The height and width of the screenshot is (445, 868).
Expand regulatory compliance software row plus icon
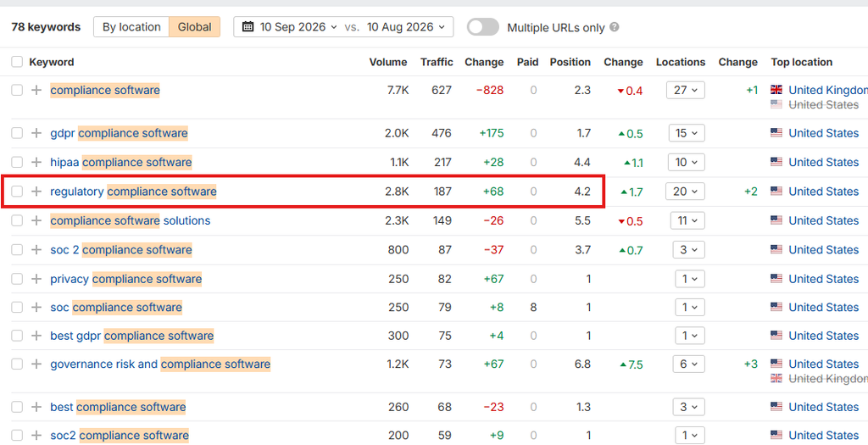point(36,192)
